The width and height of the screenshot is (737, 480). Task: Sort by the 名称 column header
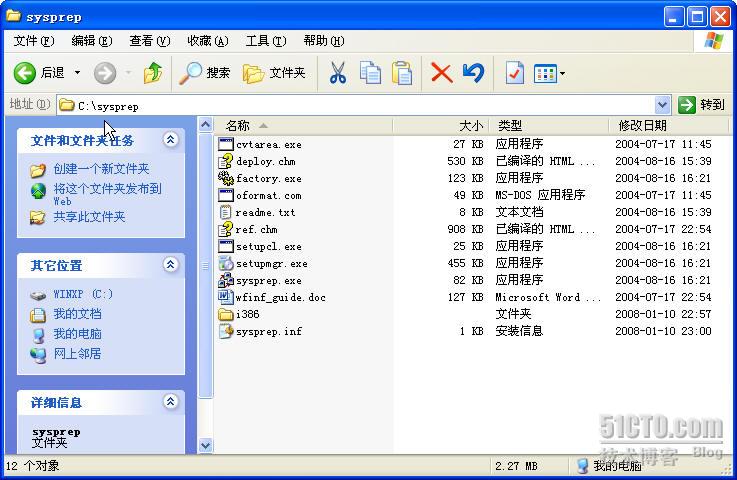(303, 126)
